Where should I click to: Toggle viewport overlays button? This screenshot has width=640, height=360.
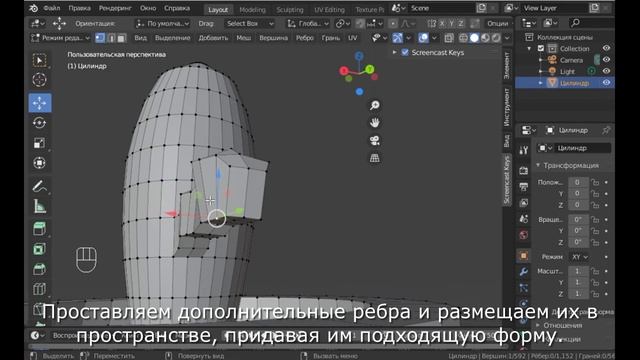(x=423, y=38)
